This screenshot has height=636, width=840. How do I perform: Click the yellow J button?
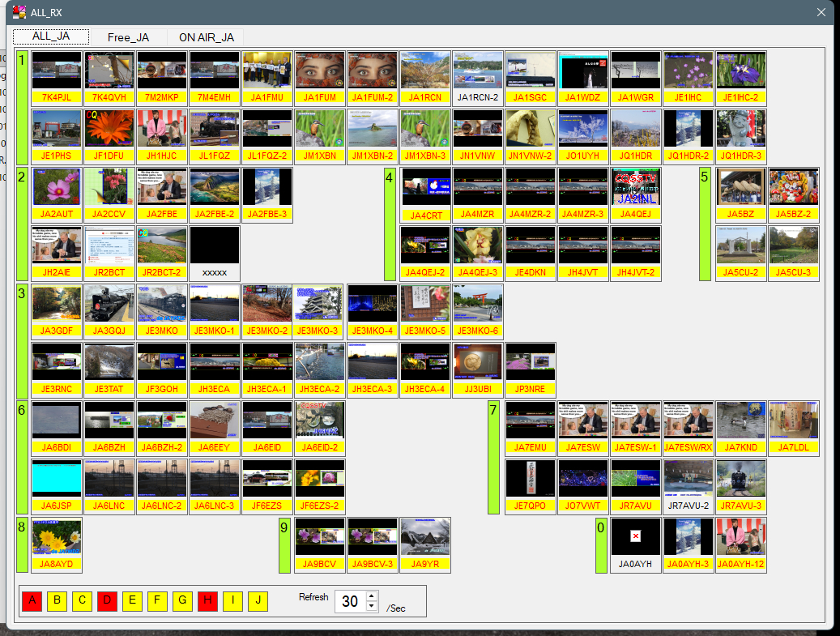[258, 601]
